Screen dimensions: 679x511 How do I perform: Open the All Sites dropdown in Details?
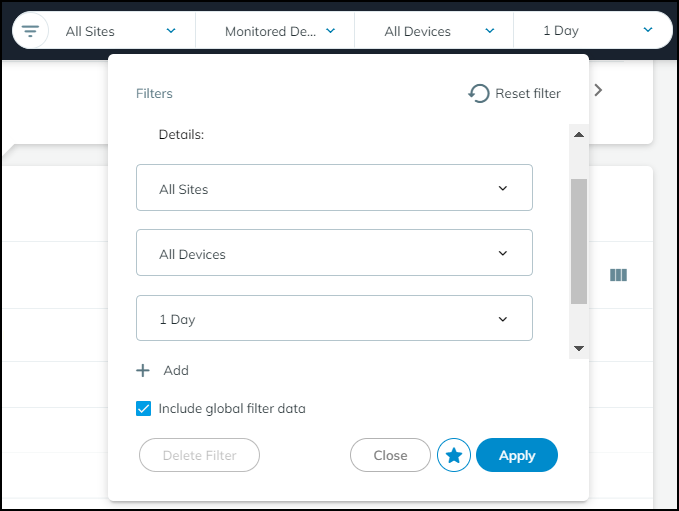click(x=334, y=188)
